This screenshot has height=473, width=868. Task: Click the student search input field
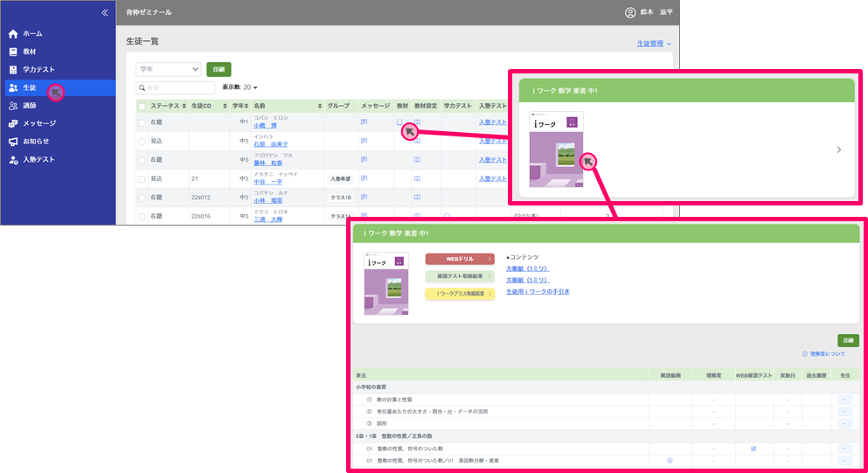point(176,87)
